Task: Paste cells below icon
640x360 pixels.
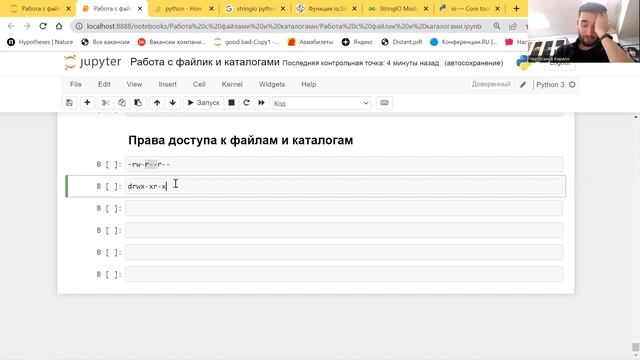Action: point(138,103)
